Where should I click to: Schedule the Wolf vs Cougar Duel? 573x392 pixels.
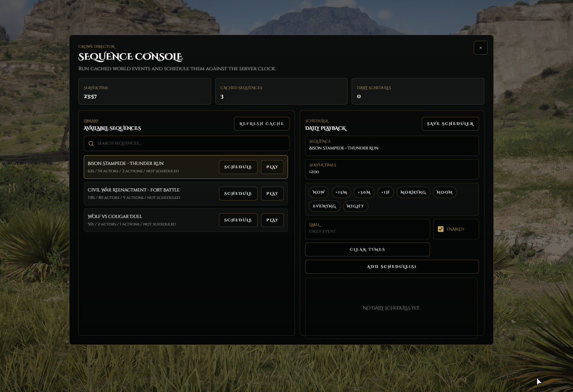coord(238,220)
